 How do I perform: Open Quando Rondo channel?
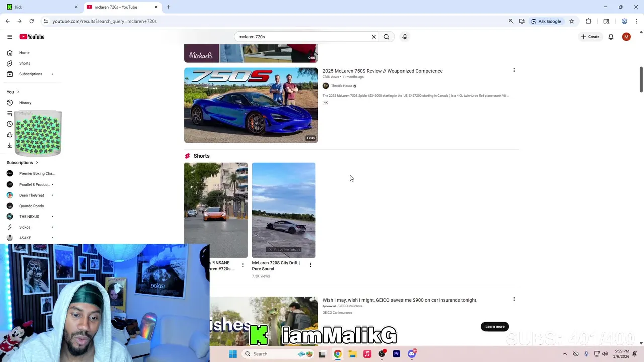[30, 206]
